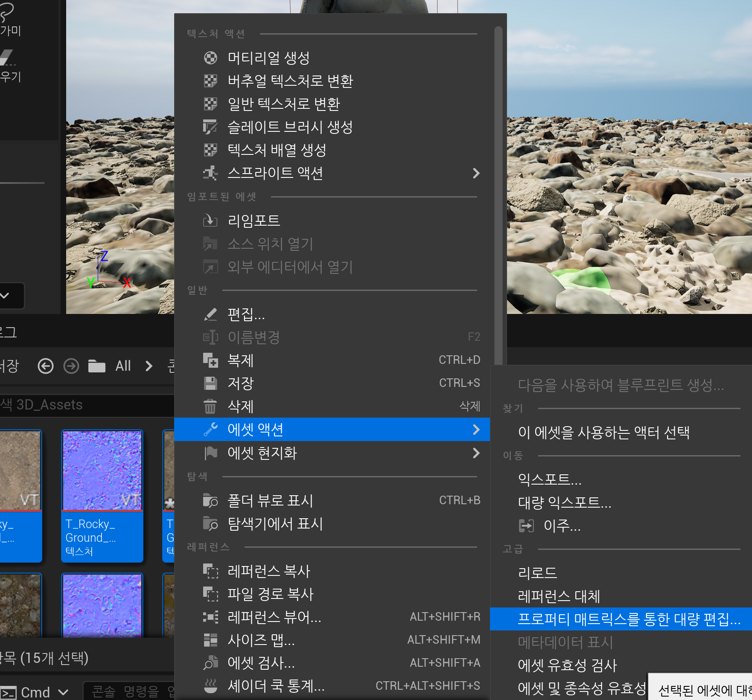Screen dimensions: 752x700
Task: Click the Audit Assets icon
Action: coord(210,663)
